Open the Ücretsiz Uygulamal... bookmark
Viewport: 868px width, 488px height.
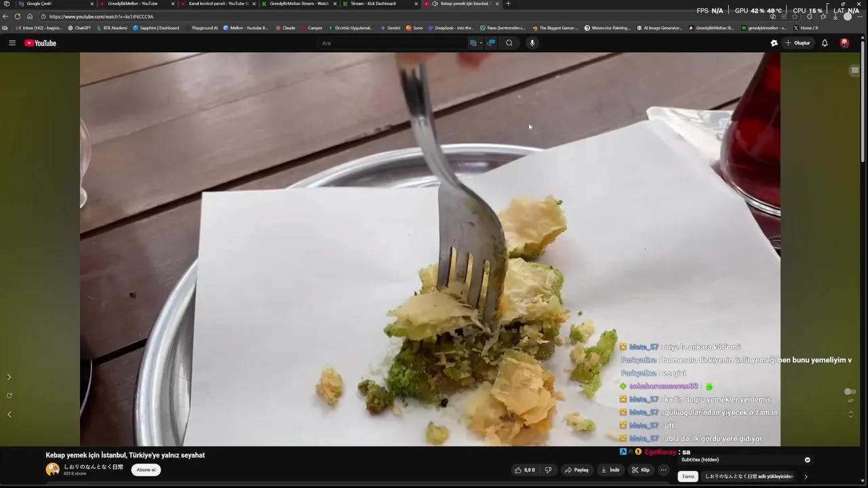pyautogui.click(x=351, y=28)
